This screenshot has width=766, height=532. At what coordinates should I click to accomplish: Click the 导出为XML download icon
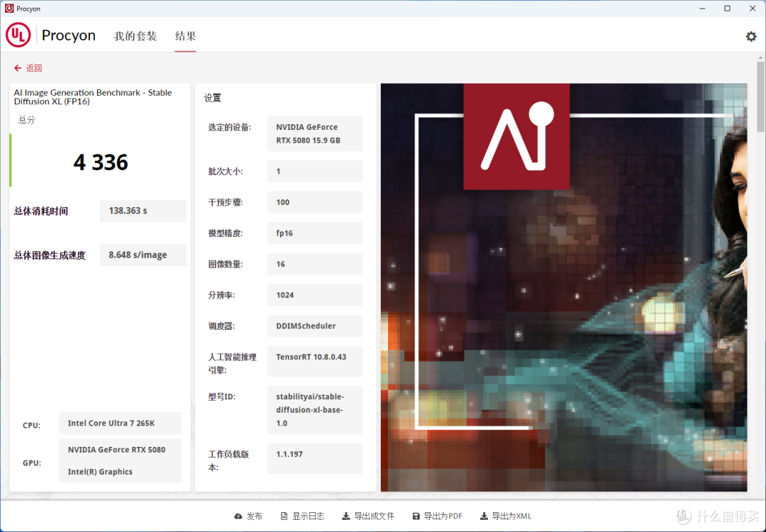click(484, 516)
